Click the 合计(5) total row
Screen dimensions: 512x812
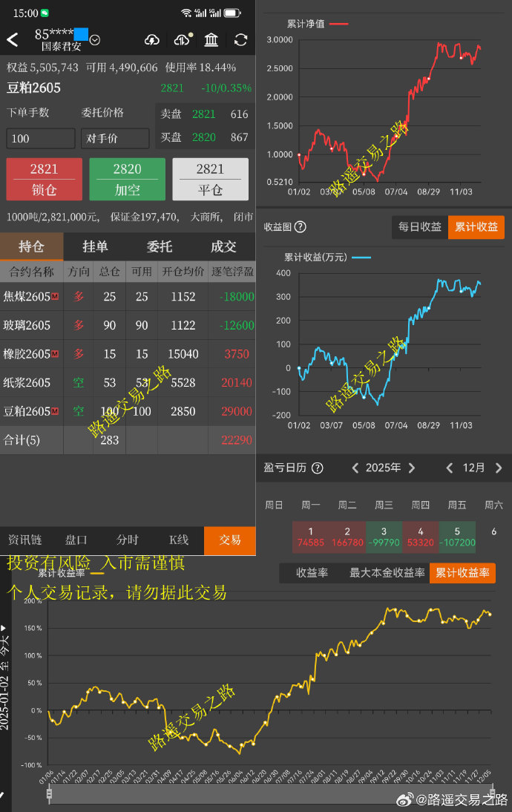point(128,440)
